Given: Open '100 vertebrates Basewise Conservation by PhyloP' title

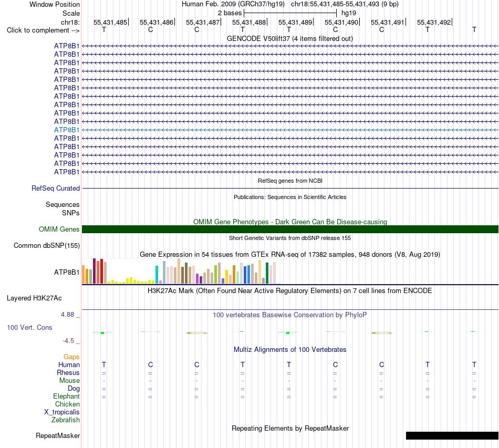Looking at the screenshot, I should (x=289, y=315).
